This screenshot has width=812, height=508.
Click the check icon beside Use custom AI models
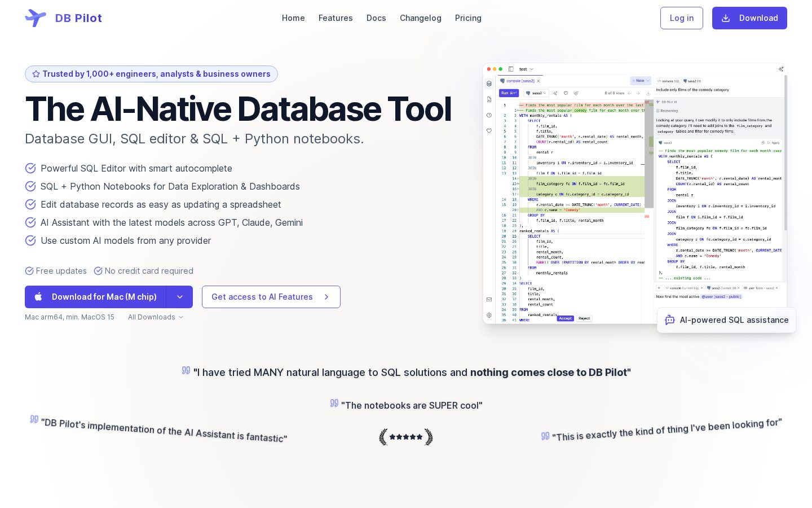click(x=30, y=240)
